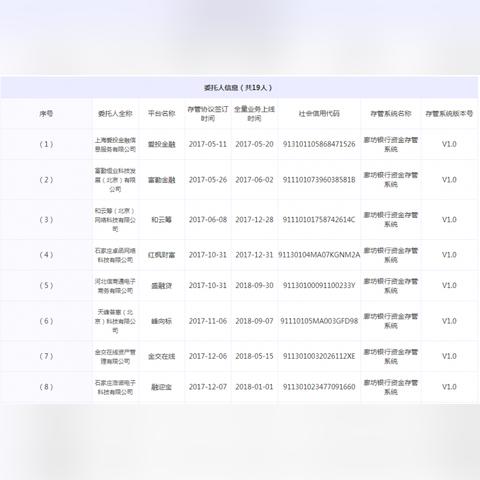This screenshot has width=480, height=480.
Task: Select credit code 913101105868471526
Action: (x=319, y=144)
